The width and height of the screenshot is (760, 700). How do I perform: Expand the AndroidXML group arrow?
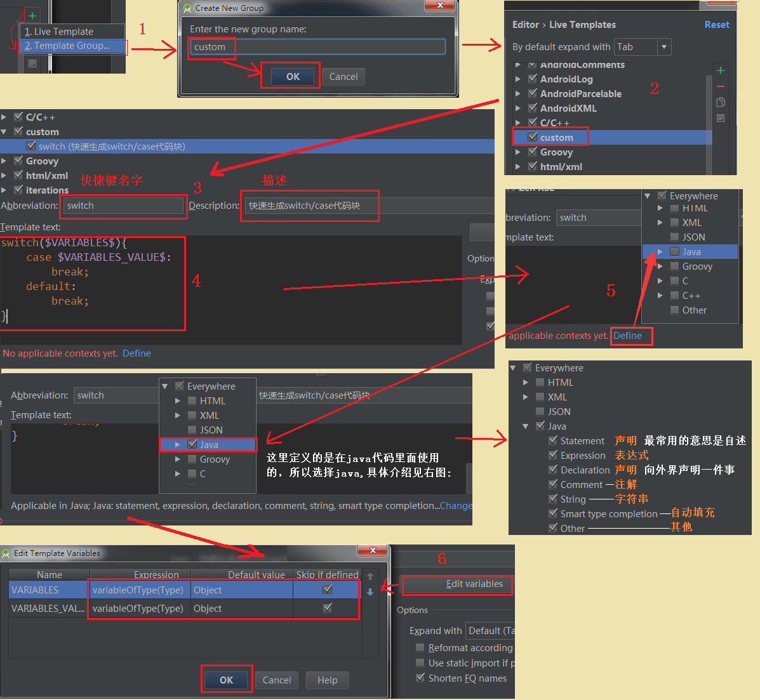(517, 108)
